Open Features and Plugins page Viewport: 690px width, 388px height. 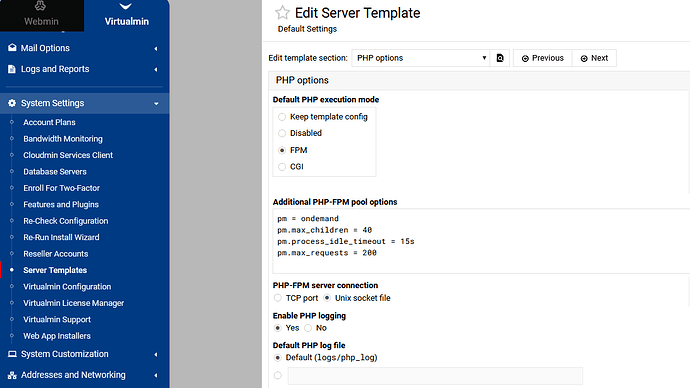(61, 205)
